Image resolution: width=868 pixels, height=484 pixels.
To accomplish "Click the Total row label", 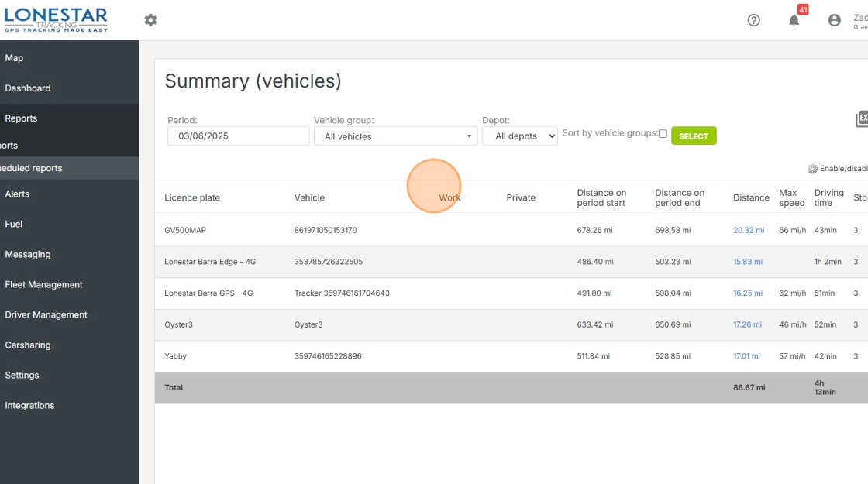I will [x=174, y=388].
